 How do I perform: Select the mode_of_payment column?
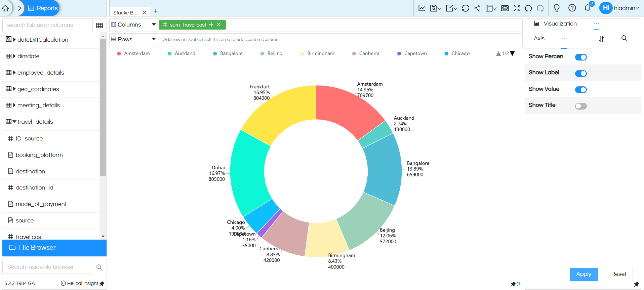coord(41,204)
